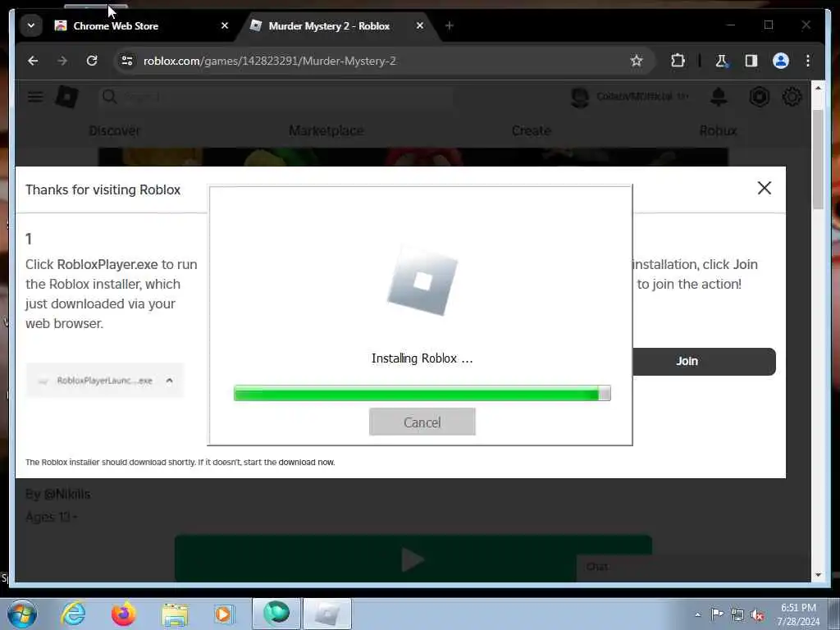Click the page scrollbar up arrow

click(818, 88)
